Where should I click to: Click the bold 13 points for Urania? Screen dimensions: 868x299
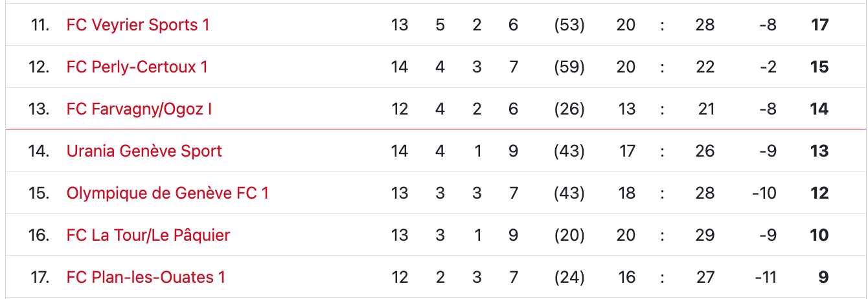[x=819, y=151]
